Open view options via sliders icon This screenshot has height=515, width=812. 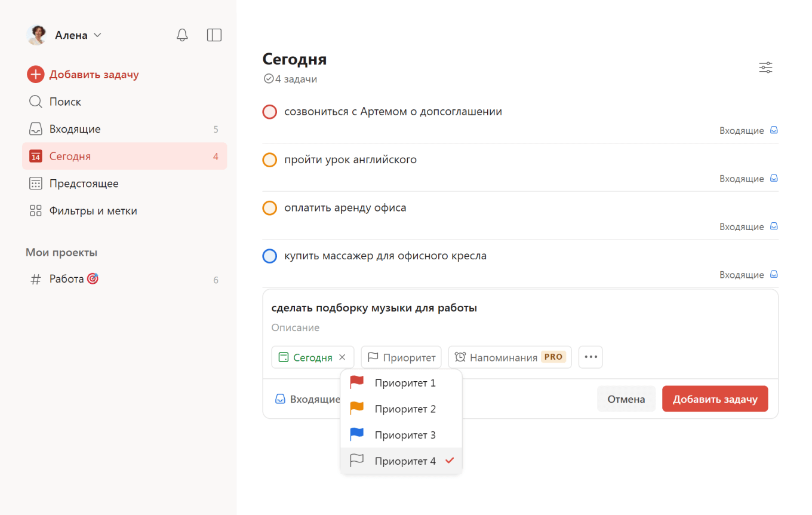pos(765,68)
